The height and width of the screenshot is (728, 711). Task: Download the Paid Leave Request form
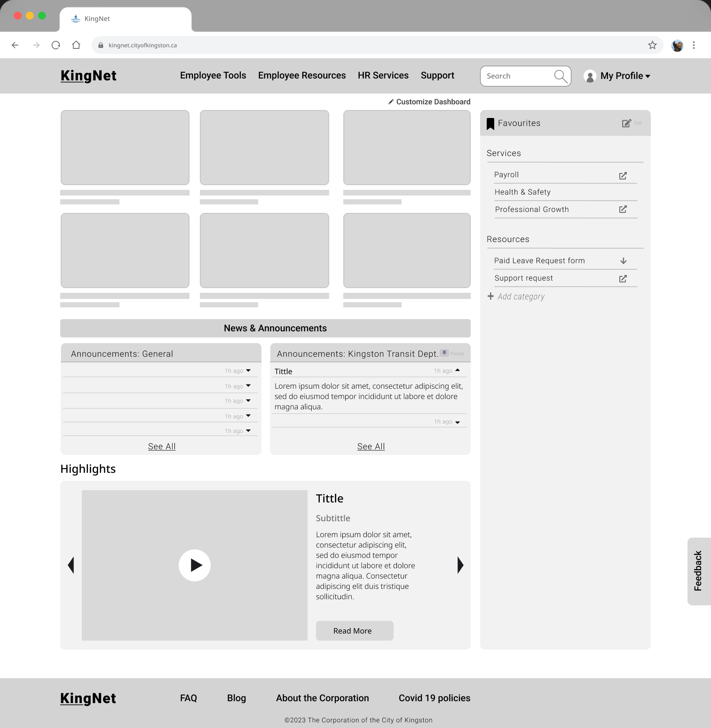(x=624, y=260)
